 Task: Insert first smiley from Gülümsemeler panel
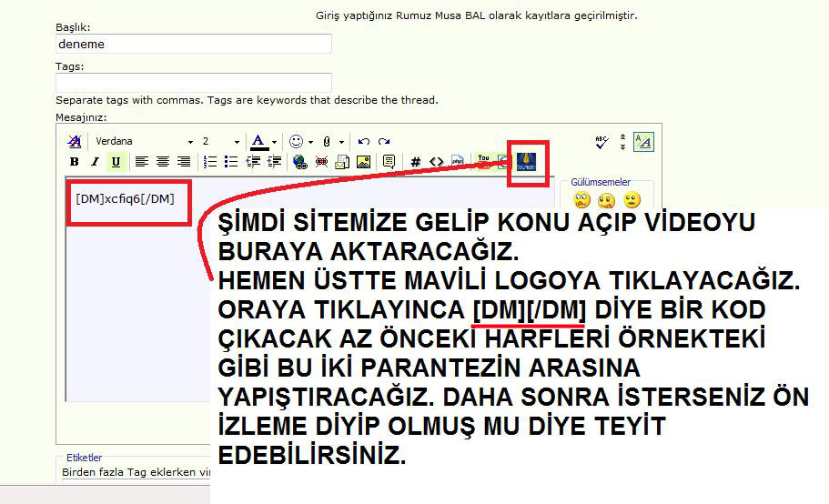click(x=581, y=199)
